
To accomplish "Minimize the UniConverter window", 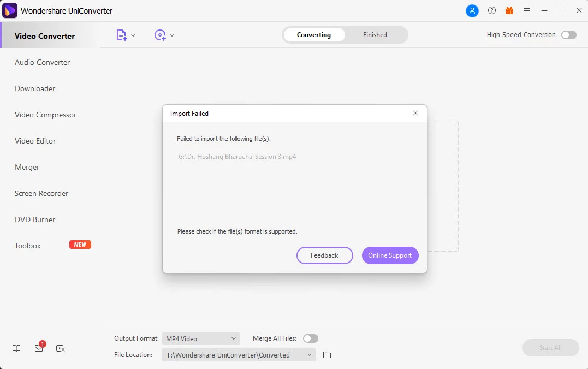I will point(544,11).
